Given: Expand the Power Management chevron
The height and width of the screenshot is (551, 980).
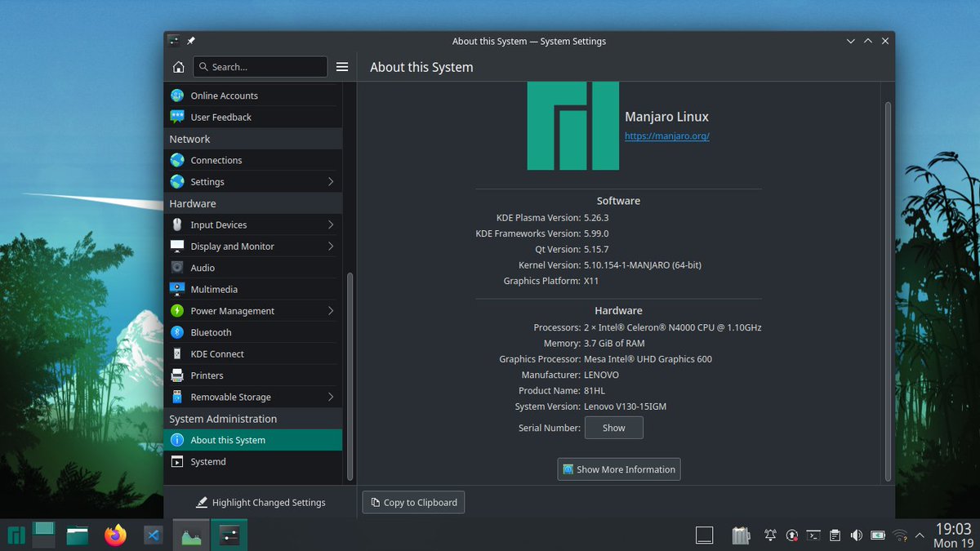Looking at the screenshot, I should tap(331, 310).
